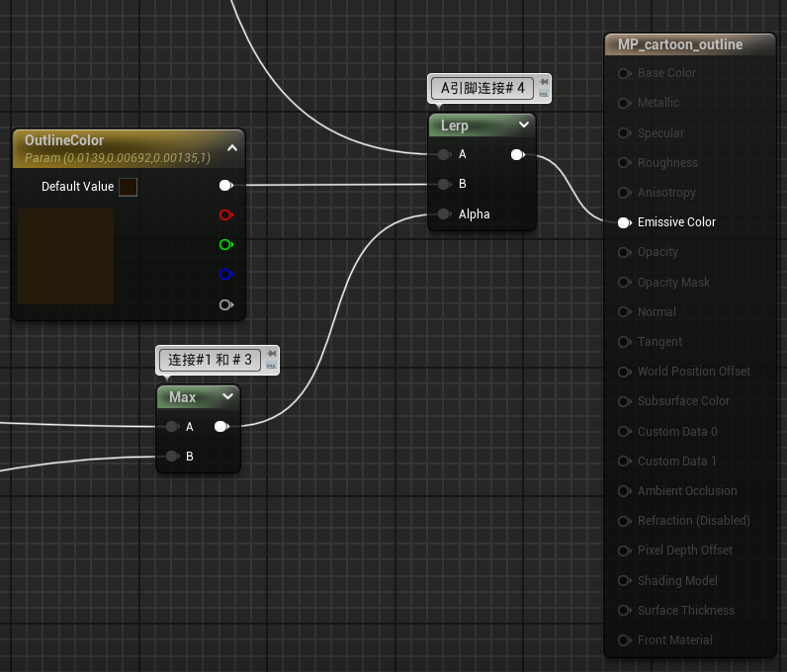This screenshot has height=672, width=787.
Task: Select the MP_cartoon_outline node title
Action: [679, 43]
